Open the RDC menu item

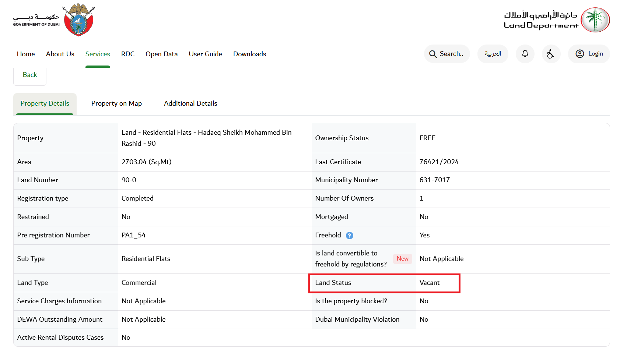pos(128,54)
